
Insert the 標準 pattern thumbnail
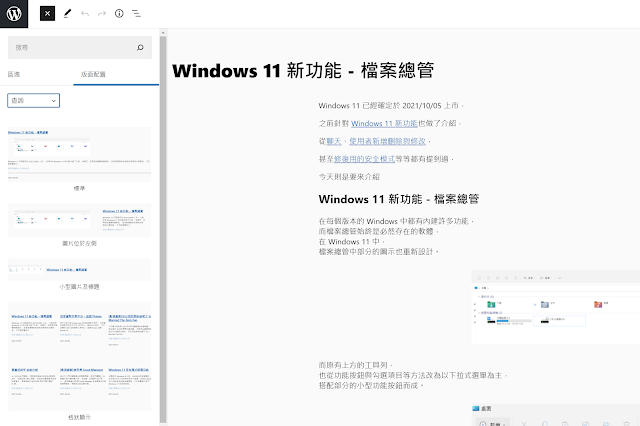click(80, 155)
